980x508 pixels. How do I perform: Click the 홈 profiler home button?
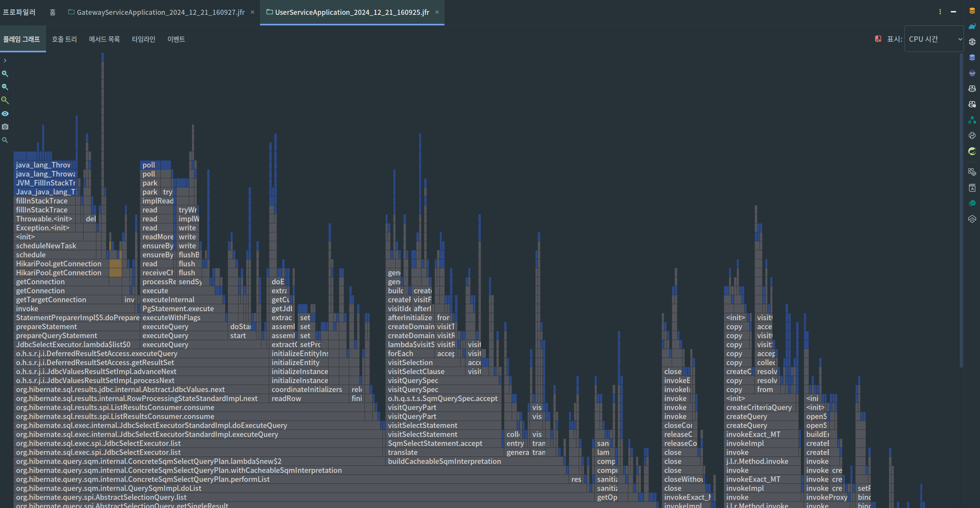click(52, 12)
